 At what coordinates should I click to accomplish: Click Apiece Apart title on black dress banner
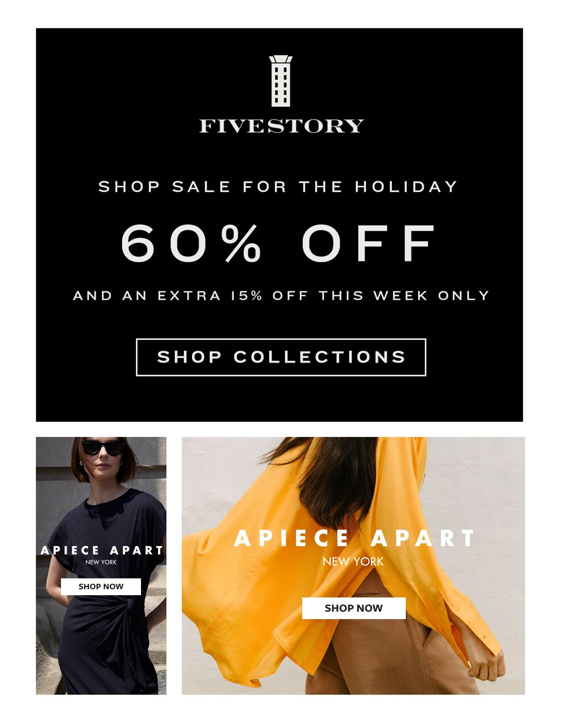(102, 550)
